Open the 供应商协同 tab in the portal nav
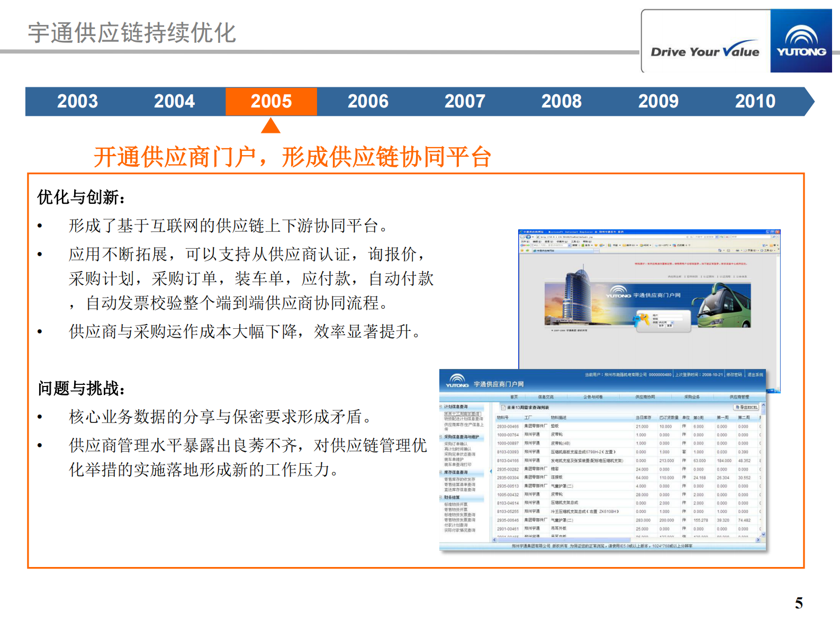Image resolution: width=840 pixels, height=630 pixels. [x=645, y=397]
